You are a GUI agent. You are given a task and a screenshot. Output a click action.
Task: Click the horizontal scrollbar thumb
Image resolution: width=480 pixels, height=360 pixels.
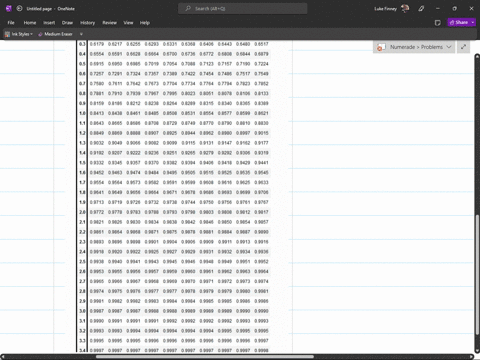click(205, 357)
